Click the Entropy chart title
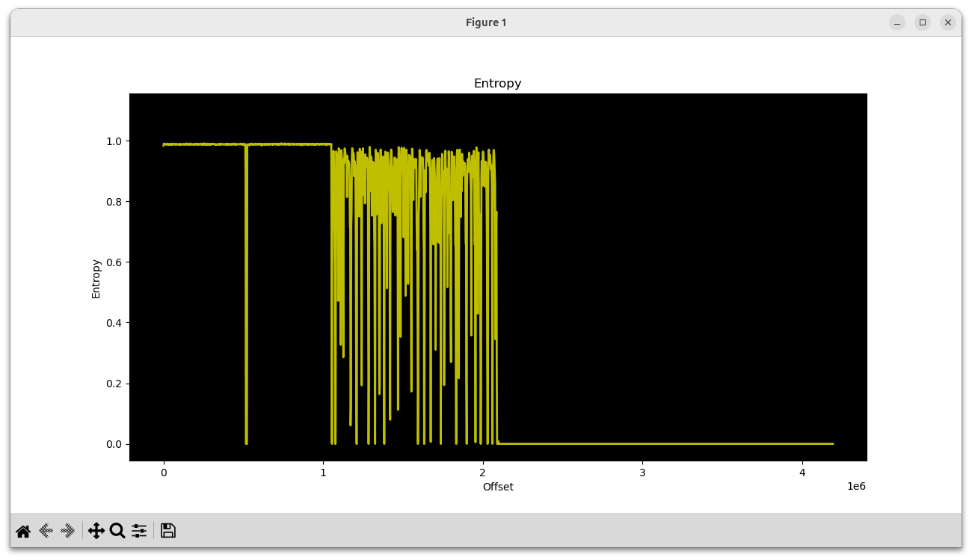The image size is (972, 560). click(x=496, y=83)
